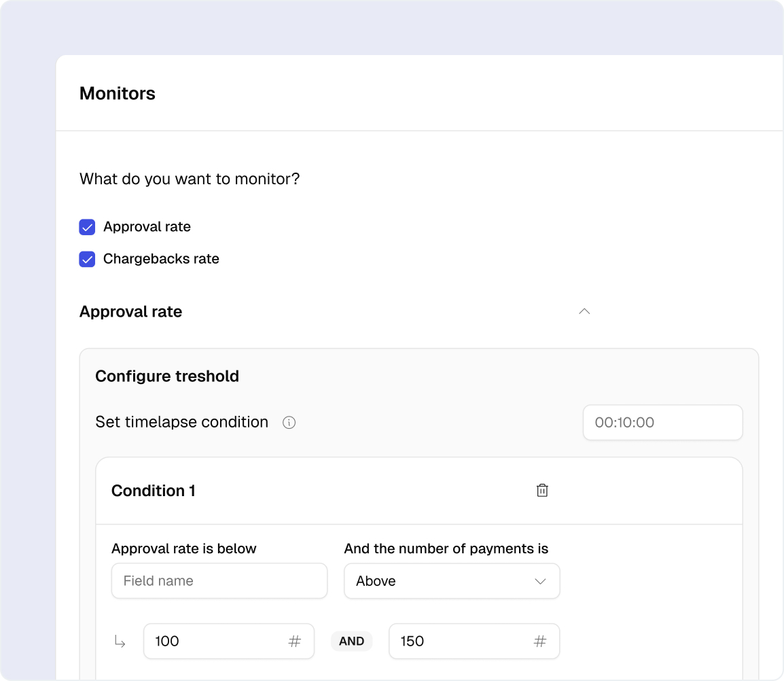Uncheck the Approval rate checkbox
The height and width of the screenshot is (681, 784).
tap(87, 227)
